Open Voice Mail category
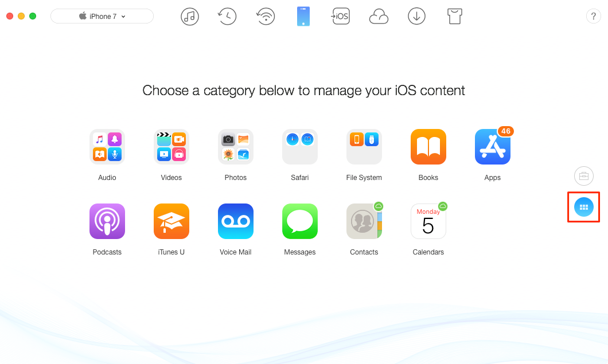 [235, 221]
